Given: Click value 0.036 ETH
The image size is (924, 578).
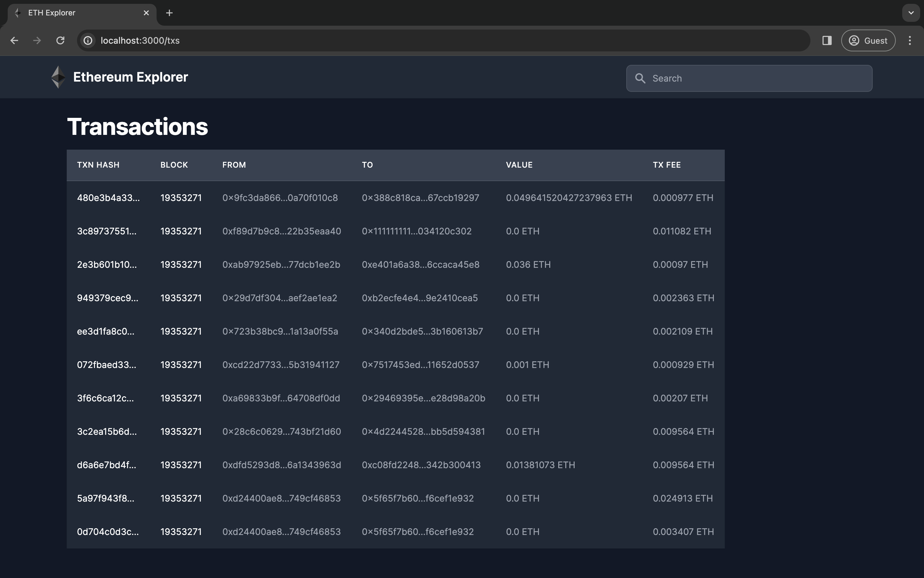Looking at the screenshot, I should point(528,265).
